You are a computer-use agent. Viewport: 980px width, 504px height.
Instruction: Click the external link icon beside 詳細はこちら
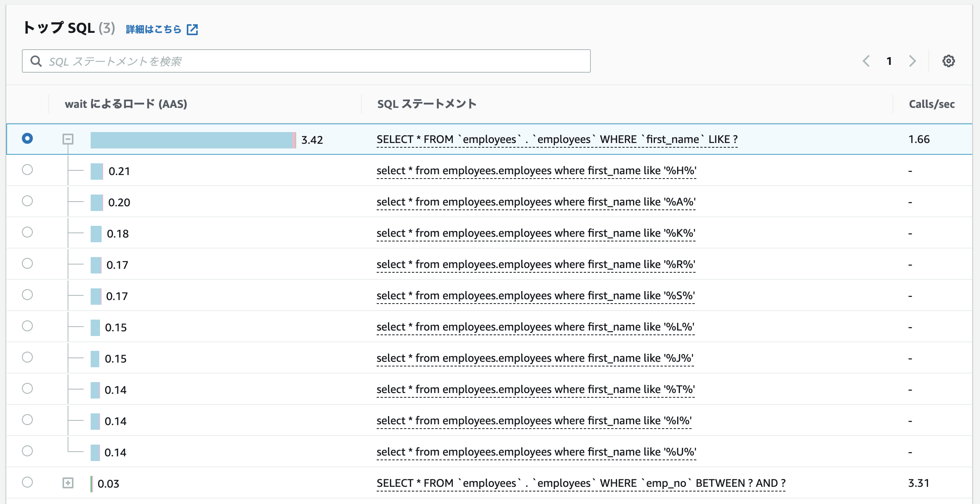pyautogui.click(x=192, y=29)
